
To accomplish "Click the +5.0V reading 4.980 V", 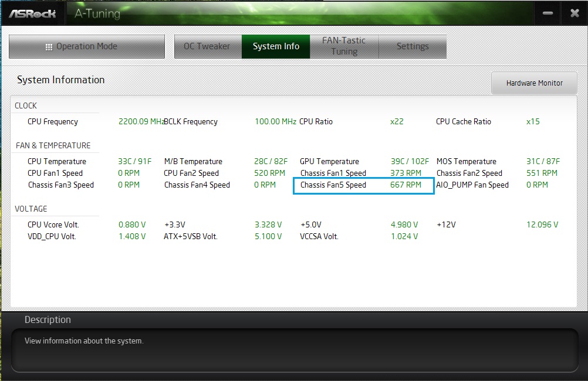I will (404, 224).
